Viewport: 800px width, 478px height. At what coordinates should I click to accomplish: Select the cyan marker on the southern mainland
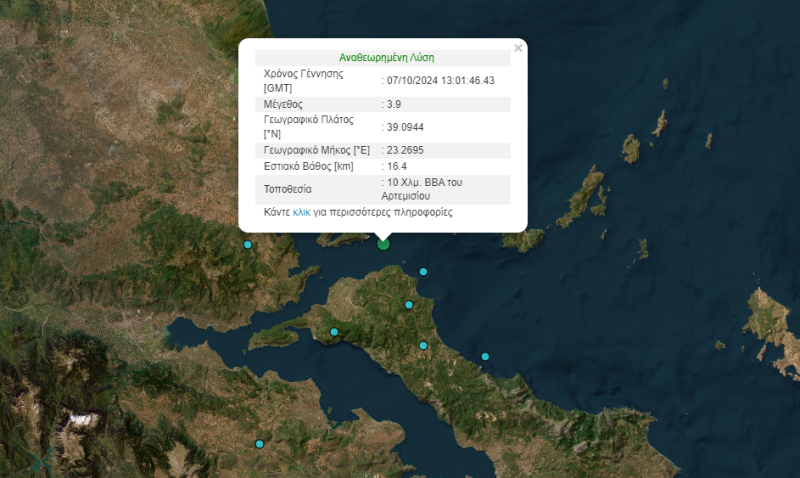pyautogui.click(x=259, y=444)
